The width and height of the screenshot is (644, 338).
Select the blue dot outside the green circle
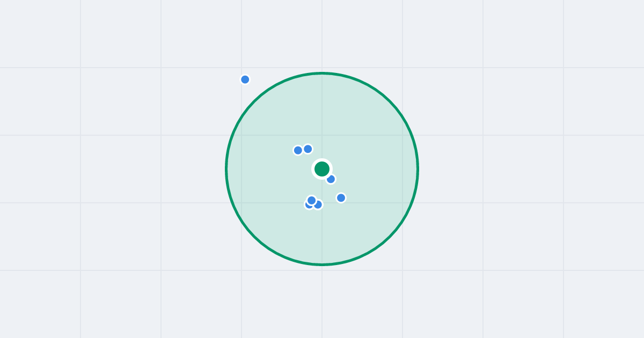(x=245, y=79)
